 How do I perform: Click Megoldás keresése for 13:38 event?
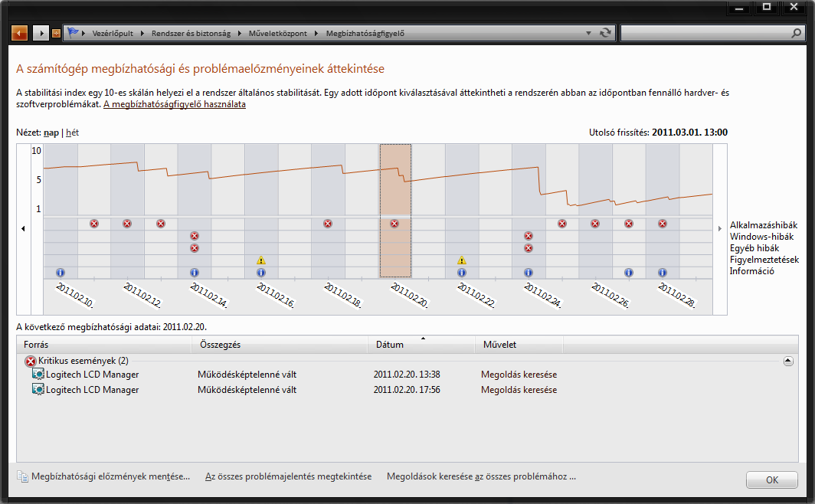pos(519,374)
